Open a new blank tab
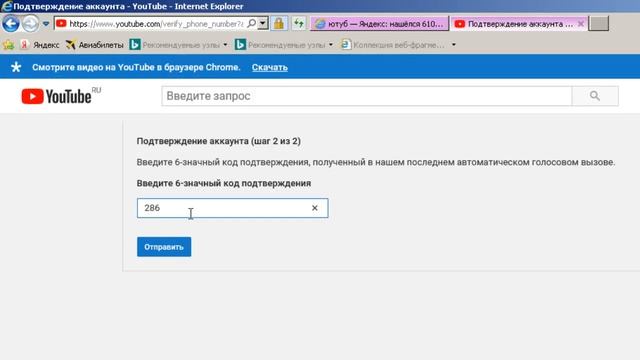Screen dimensions: 640x360 (599, 24)
